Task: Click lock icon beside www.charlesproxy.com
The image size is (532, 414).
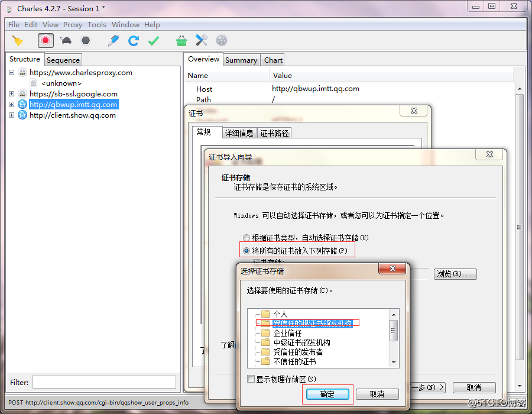Action: click(x=22, y=72)
